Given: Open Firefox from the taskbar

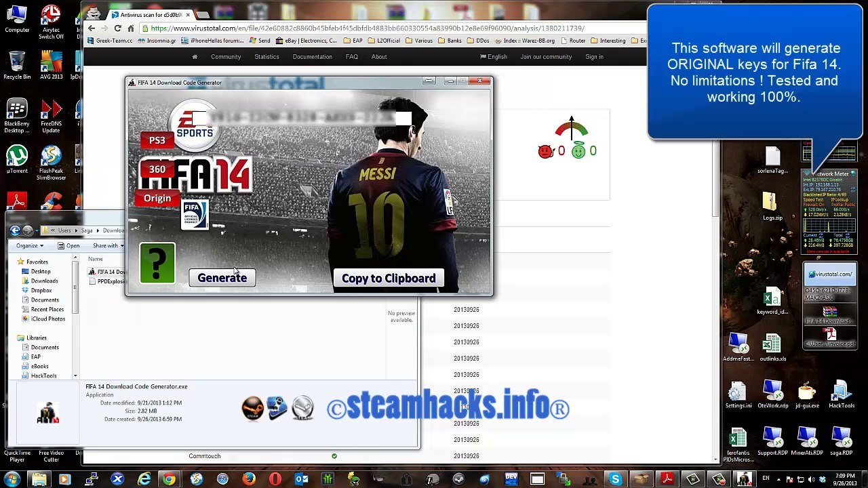Looking at the screenshot, I should click(x=249, y=480).
